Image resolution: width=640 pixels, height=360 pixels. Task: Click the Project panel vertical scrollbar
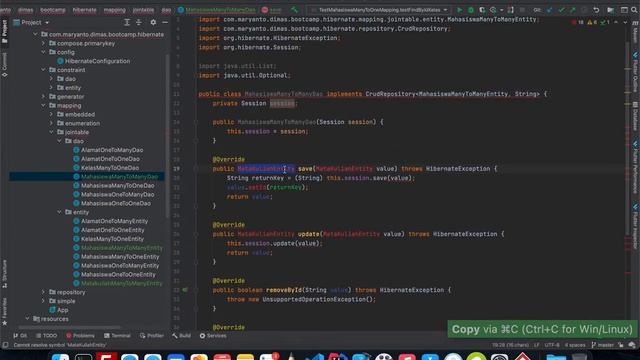tap(167, 135)
